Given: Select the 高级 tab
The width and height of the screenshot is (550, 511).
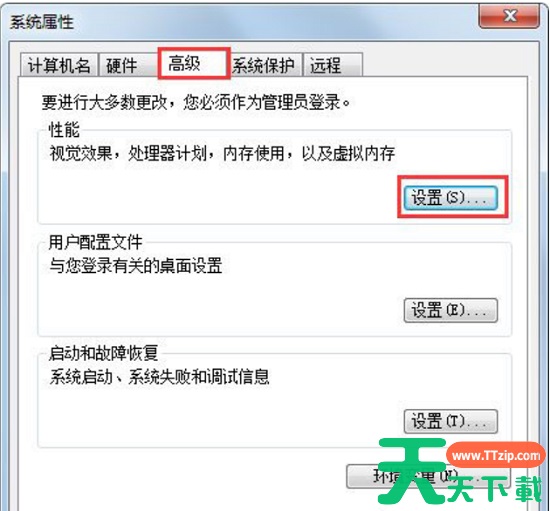Looking at the screenshot, I should point(194,63).
